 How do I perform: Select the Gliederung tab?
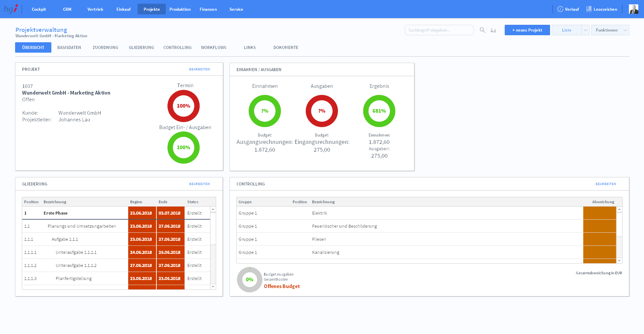click(141, 48)
